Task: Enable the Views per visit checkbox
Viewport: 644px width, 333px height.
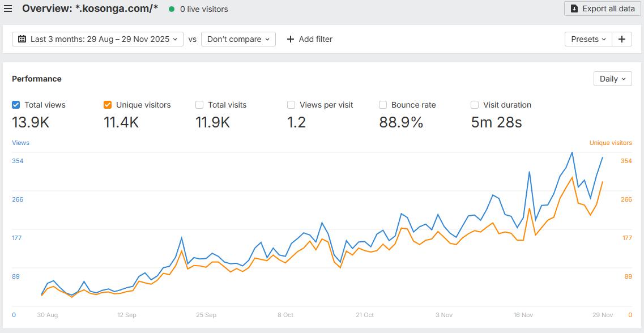Action: coord(291,105)
